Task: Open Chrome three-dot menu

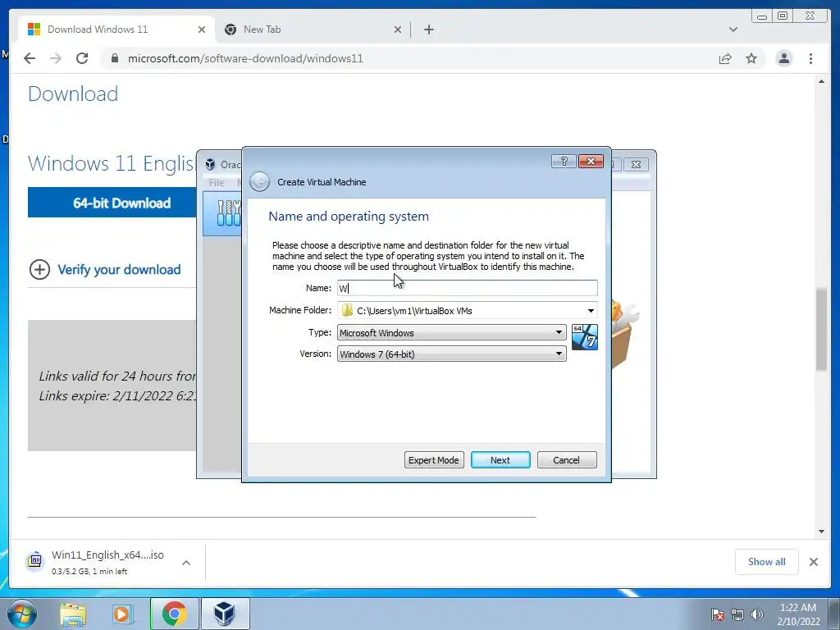Action: pos(810,58)
